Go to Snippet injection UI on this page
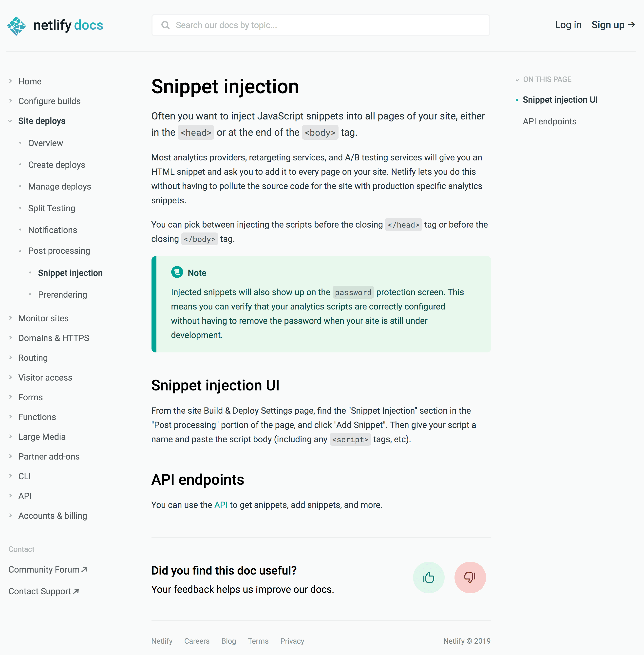 click(560, 99)
